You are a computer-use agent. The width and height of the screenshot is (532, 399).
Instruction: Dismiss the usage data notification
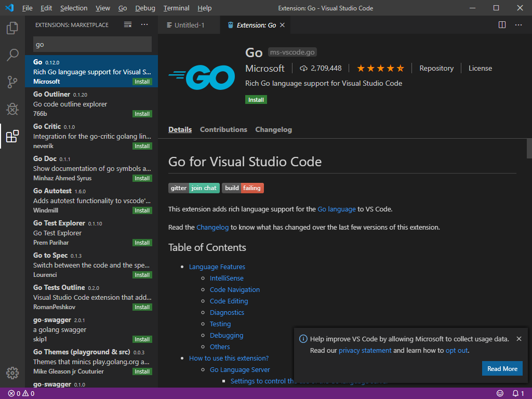point(519,339)
